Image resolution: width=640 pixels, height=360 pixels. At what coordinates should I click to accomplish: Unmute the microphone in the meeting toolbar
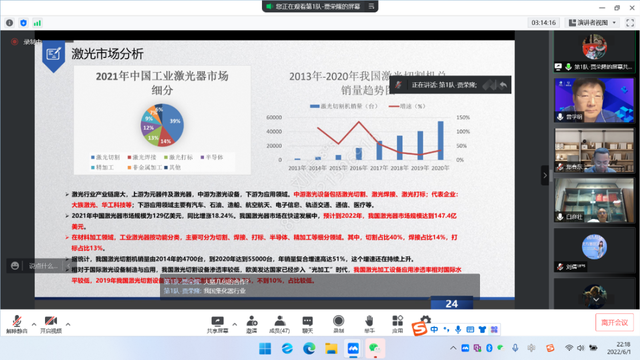click(x=16, y=324)
